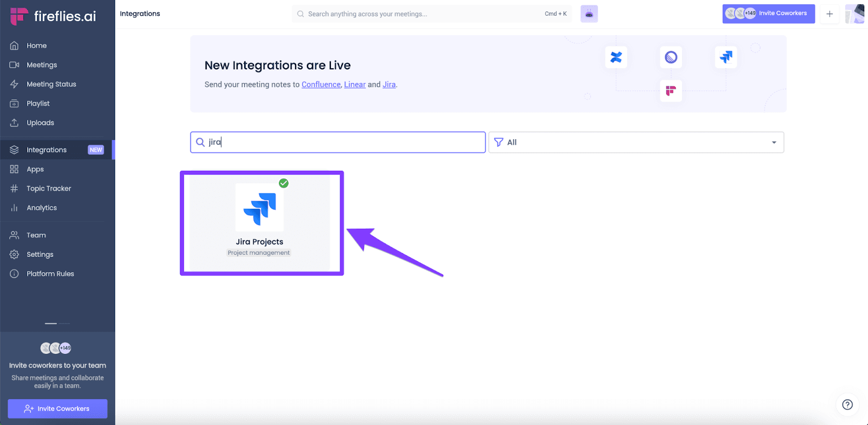Click sidebar bottom Invite Coworkers button

(58, 409)
